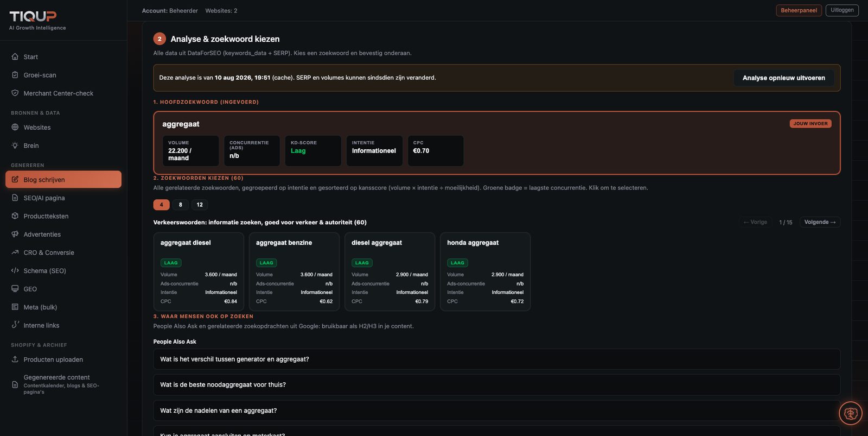Select the aggregaat diesel keyword card
This screenshot has height=436, width=868.
[199, 271]
